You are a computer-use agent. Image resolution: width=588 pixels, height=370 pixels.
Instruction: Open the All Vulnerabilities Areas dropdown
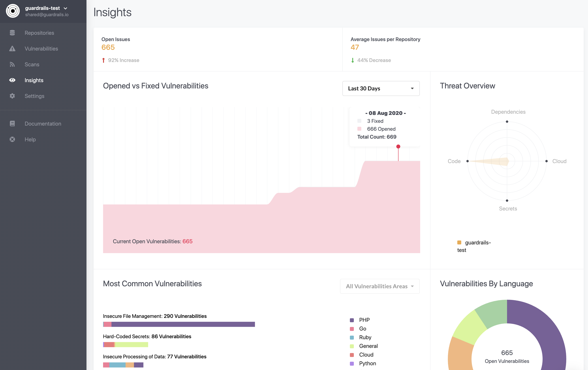(380, 286)
